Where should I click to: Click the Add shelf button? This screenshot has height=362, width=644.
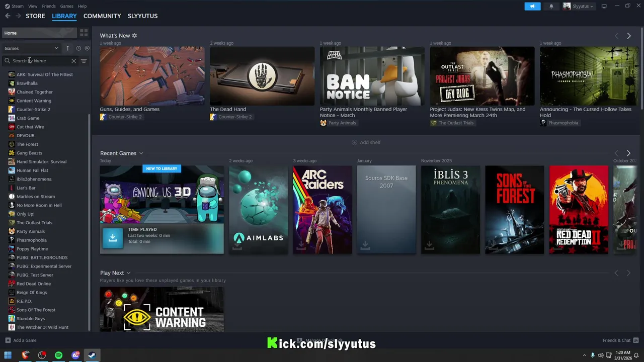366,142
